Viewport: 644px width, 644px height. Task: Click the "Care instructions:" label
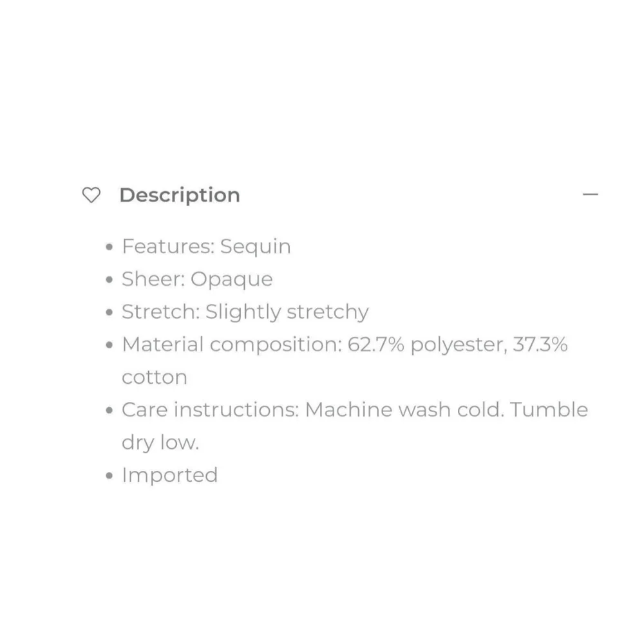211,410
